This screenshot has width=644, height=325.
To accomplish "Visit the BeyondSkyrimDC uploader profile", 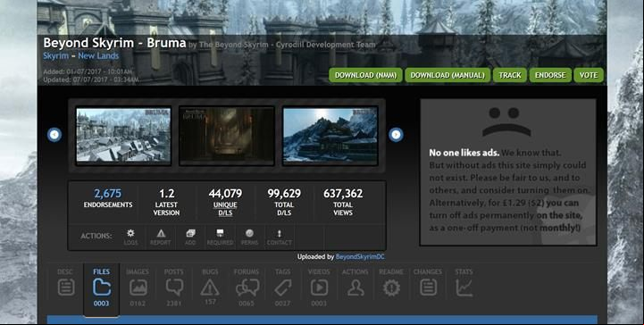I will click(x=360, y=257).
